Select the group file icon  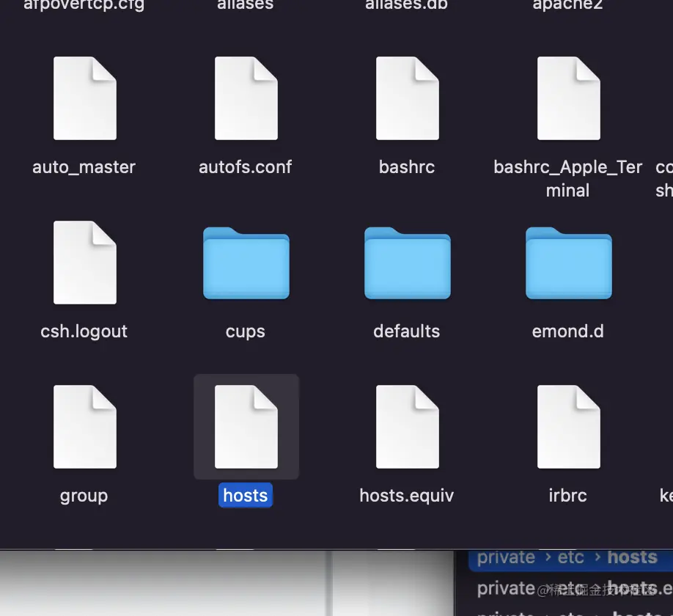coord(85,427)
